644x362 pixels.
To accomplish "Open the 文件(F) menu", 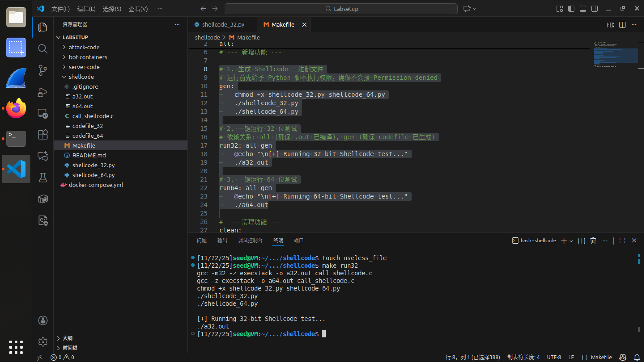I will tap(60, 9).
